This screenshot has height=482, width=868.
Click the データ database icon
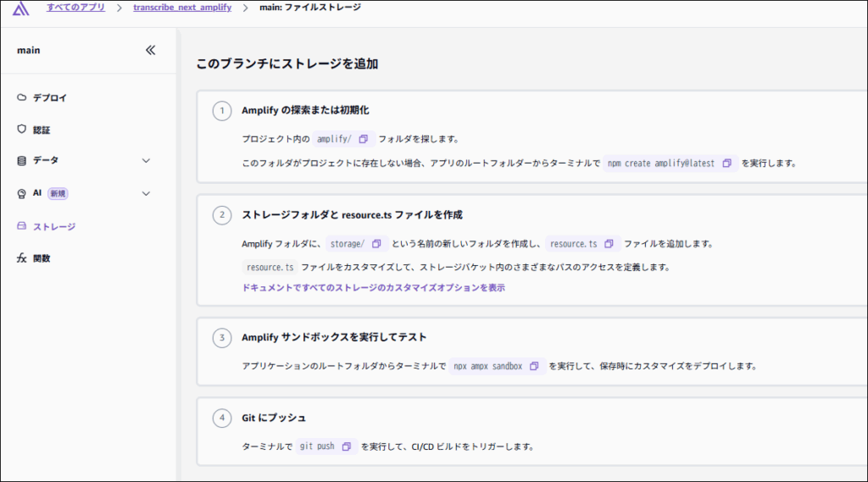coord(21,160)
